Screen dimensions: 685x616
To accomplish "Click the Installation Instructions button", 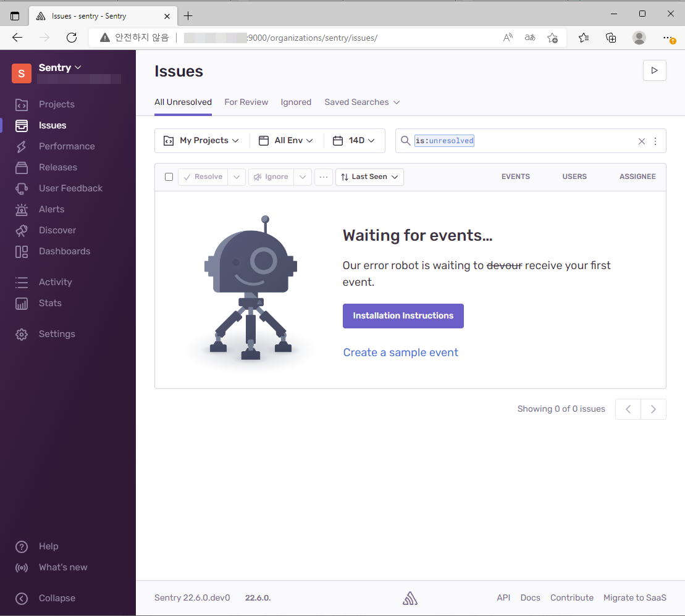I will coord(403,315).
